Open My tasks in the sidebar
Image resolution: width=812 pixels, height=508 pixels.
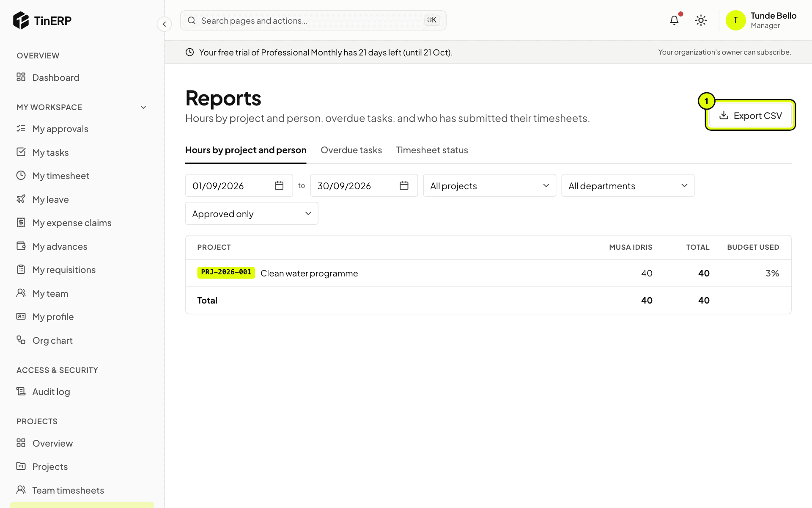pyautogui.click(x=82, y=152)
